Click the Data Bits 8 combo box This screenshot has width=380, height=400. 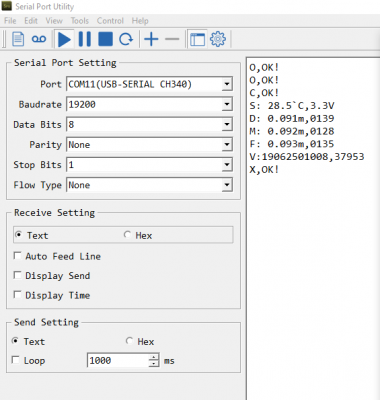tap(149, 124)
